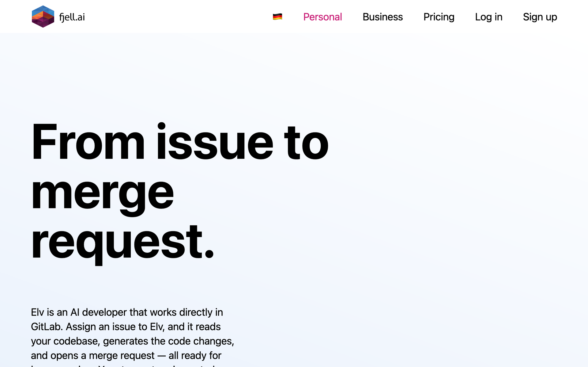Click the paragraph line starting "GitLab. Assign an issue"
588x367 pixels.
[126, 327]
